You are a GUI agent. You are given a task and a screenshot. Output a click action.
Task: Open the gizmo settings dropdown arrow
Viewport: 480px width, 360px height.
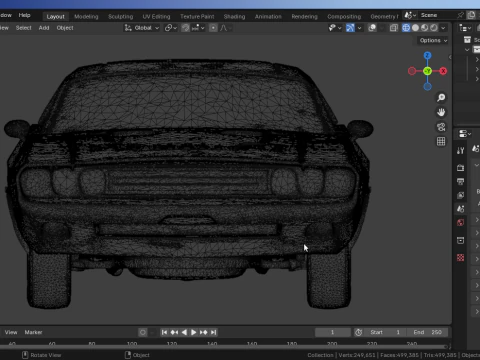pos(359,28)
